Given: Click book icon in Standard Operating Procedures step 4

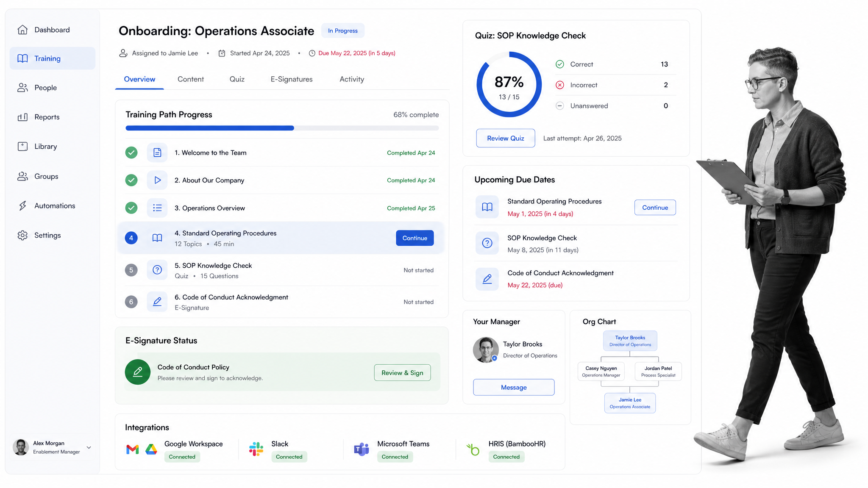Looking at the screenshot, I should [157, 238].
